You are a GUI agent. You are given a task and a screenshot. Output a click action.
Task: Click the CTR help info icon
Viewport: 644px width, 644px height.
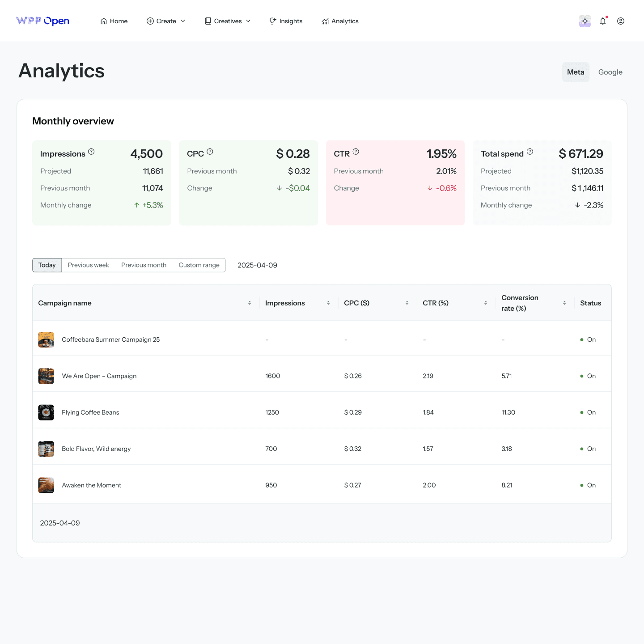coord(356,152)
